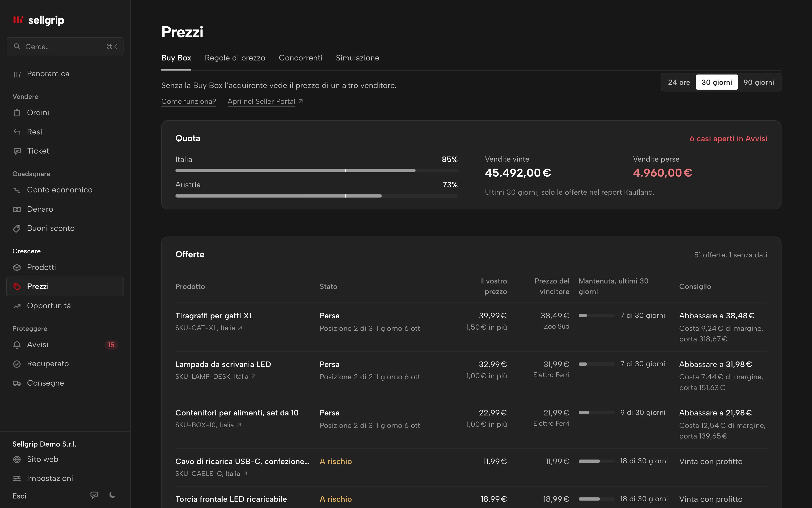The width and height of the screenshot is (812, 508).
Task: Open Buoni sconto page
Action: point(65,228)
